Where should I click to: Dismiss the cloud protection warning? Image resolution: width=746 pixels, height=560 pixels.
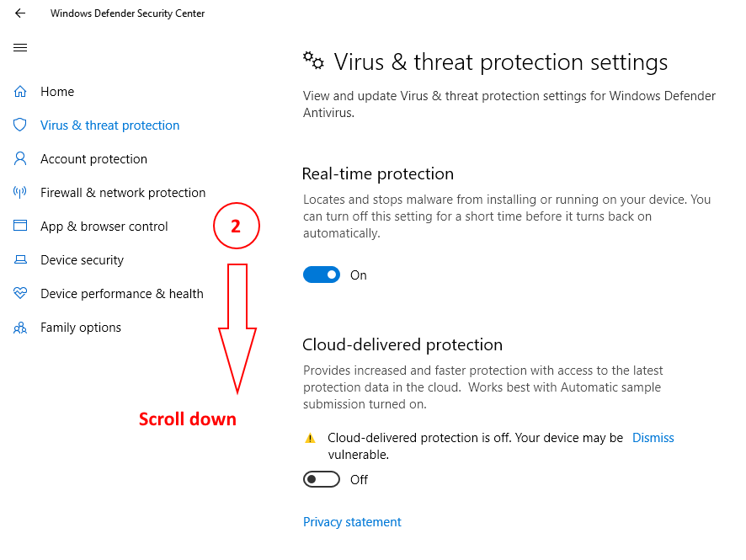(x=653, y=438)
